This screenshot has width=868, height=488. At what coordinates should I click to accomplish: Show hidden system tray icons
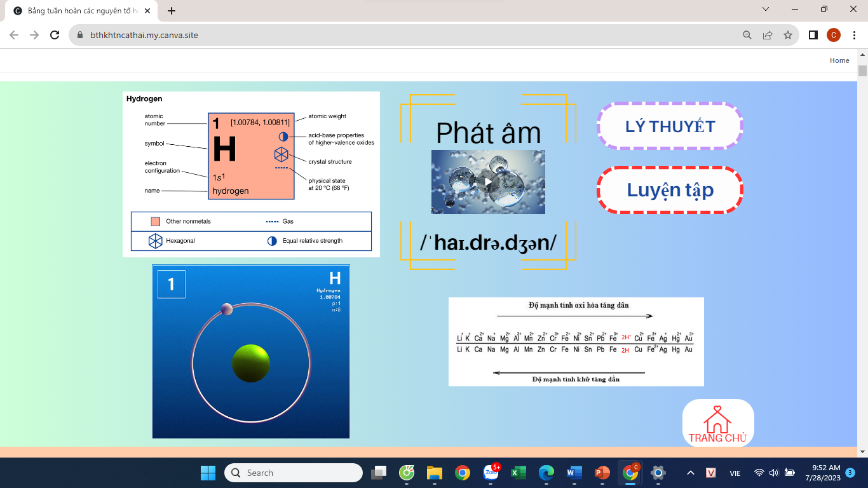(690, 473)
